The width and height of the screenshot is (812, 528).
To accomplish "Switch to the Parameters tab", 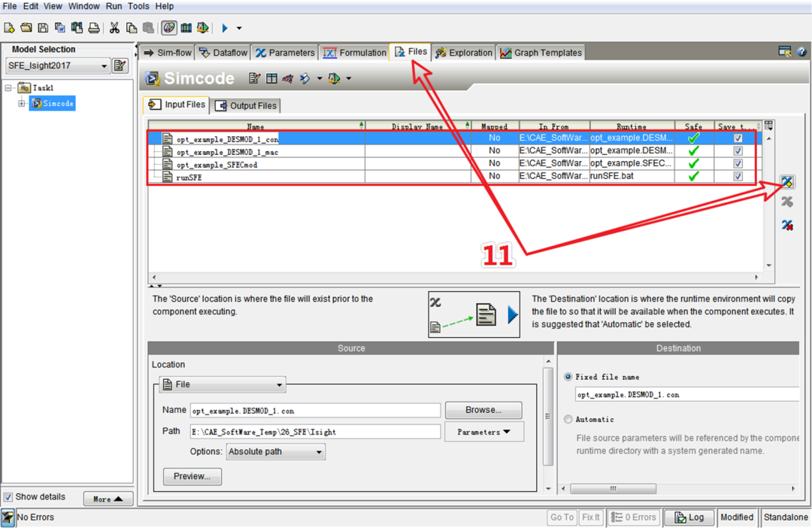I will [x=285, y=53].
